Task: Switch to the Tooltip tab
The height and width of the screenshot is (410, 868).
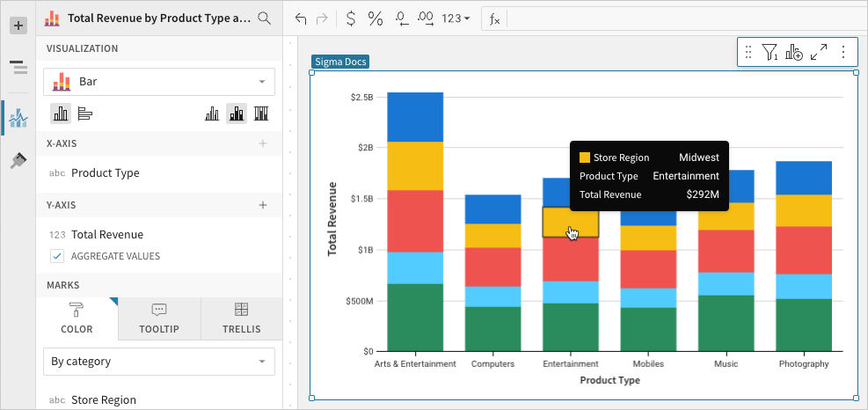Action: click(x=159, y=318)
